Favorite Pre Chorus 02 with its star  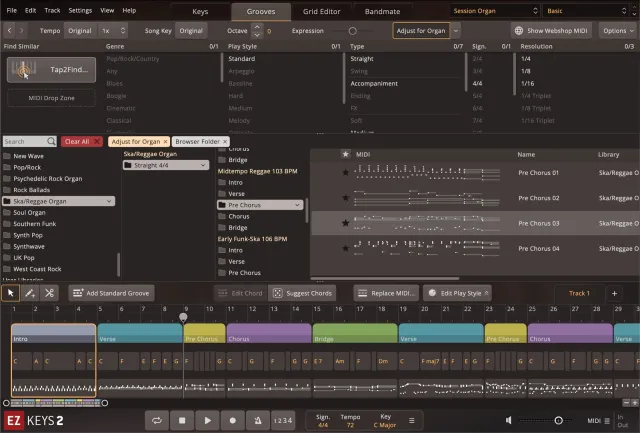click(x=345, y=198)
